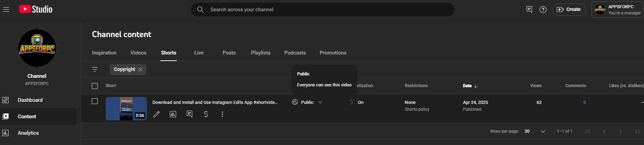The width and height of the screenshot is (644, 145).
Task: Sort by the Date column header
Action: pos(470,86)
